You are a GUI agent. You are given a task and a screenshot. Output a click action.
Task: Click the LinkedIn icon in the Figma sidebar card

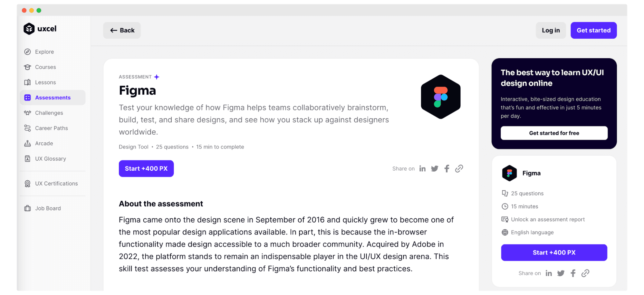(548, 273)
